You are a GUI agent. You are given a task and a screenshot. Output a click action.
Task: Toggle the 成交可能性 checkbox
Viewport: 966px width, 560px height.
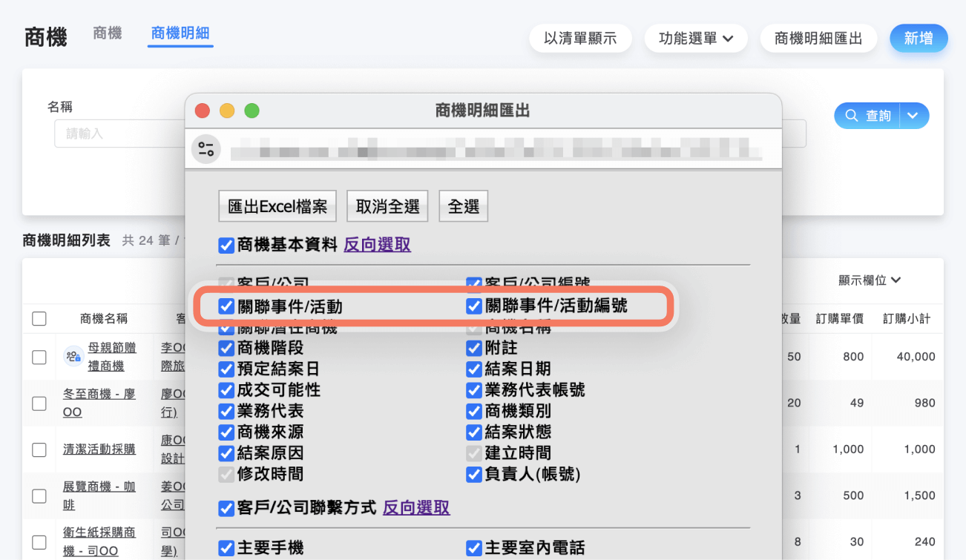pos(226,390)
